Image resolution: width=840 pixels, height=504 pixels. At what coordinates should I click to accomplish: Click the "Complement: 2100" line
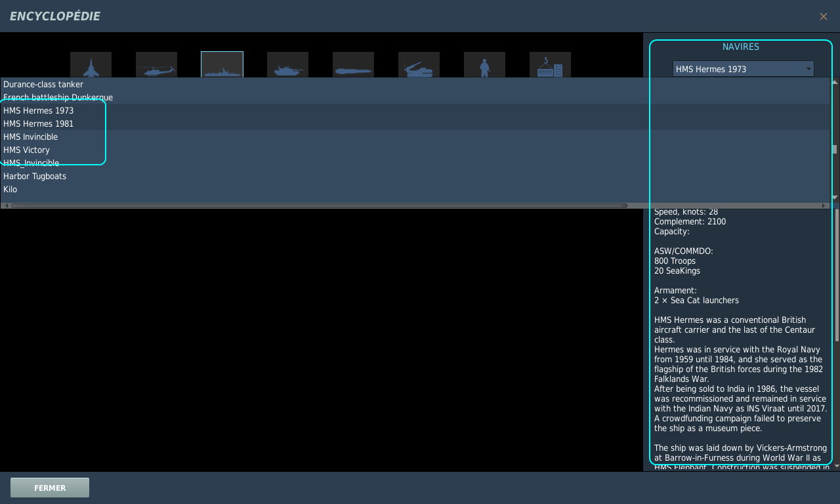click(690, 222)
